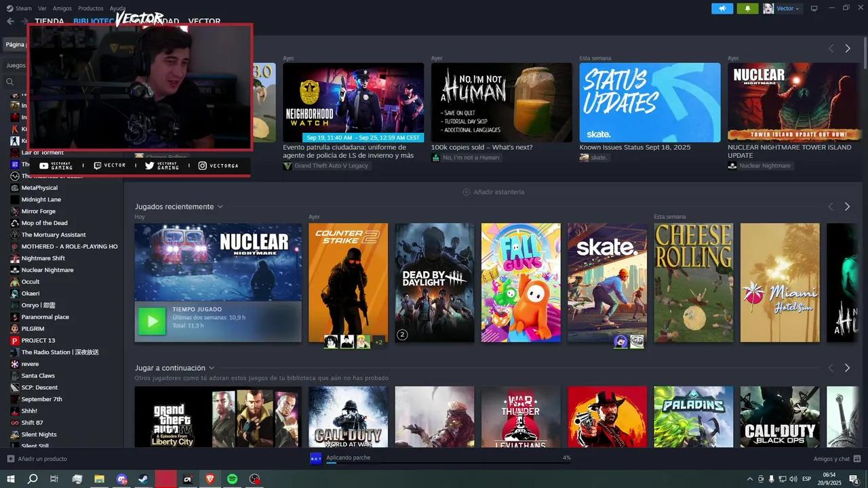The width and height of the screenshot is (868, 488).
Task: Open Windows Start menu
Action: coord(10,479)
